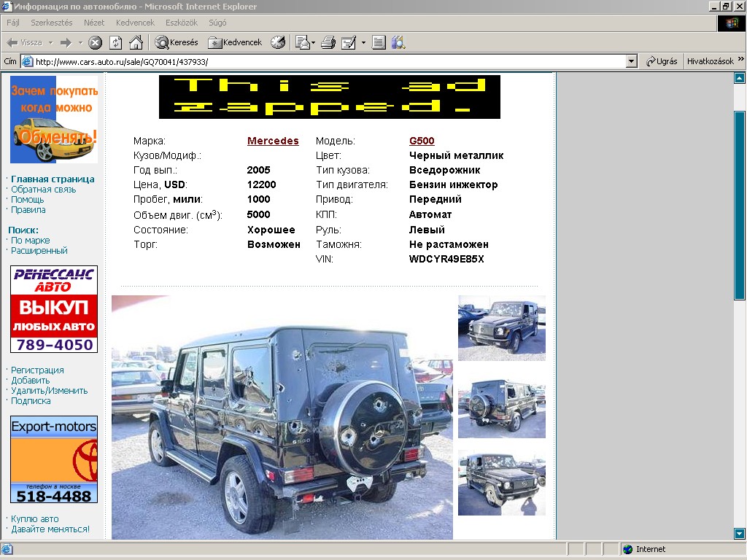This screenshot has height=560, width=747.
Task: Open the Подписка link
Action: pos(31,401)
